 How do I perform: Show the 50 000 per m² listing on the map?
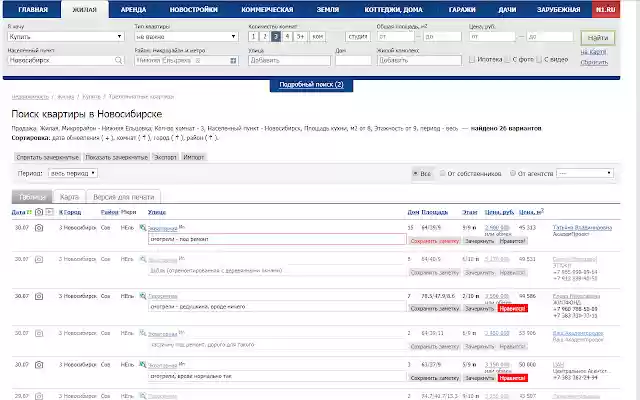142,364
